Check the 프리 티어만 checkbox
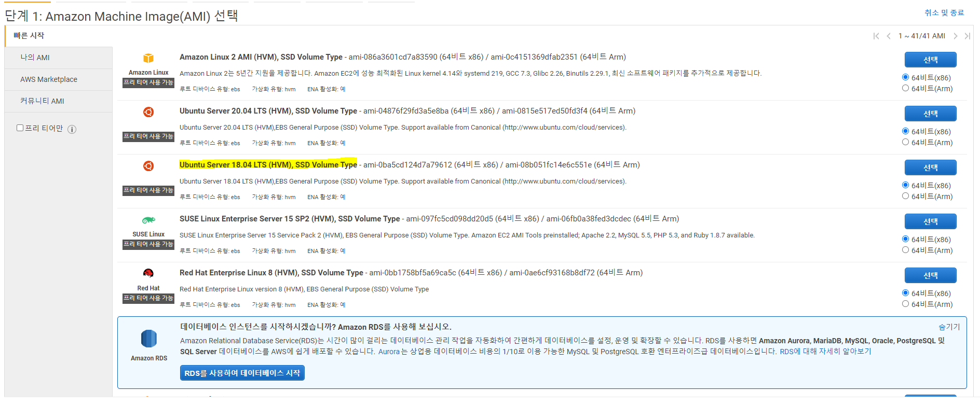This screenshot has width=980, height=420. pyautogui.click(x=20, y=128)
